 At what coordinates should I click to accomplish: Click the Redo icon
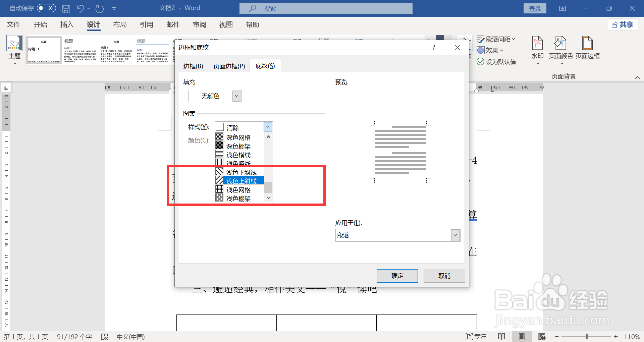coord(99,8)
